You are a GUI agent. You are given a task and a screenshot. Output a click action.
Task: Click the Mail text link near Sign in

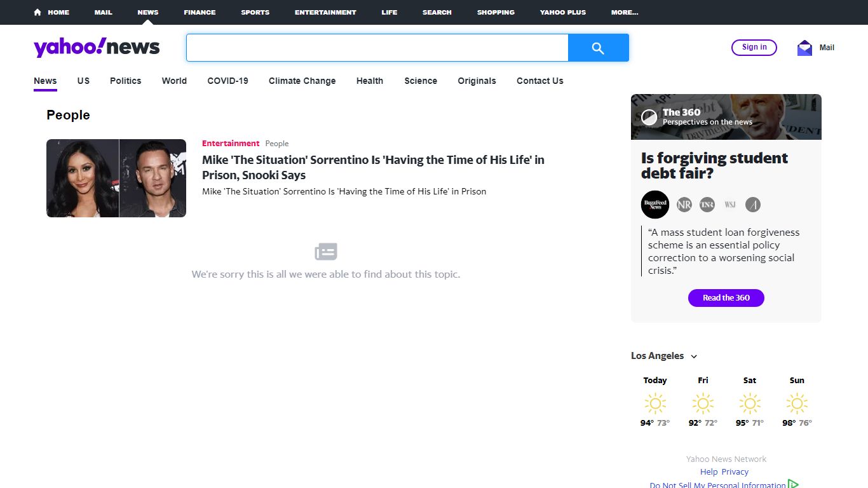pos(827,48)
